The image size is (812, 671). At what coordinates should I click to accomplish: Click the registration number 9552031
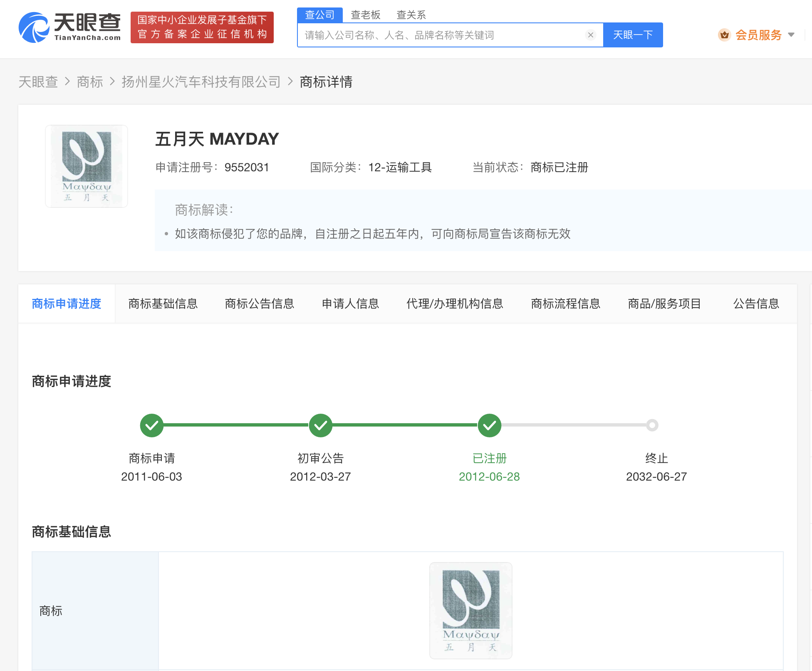(247, 167)
